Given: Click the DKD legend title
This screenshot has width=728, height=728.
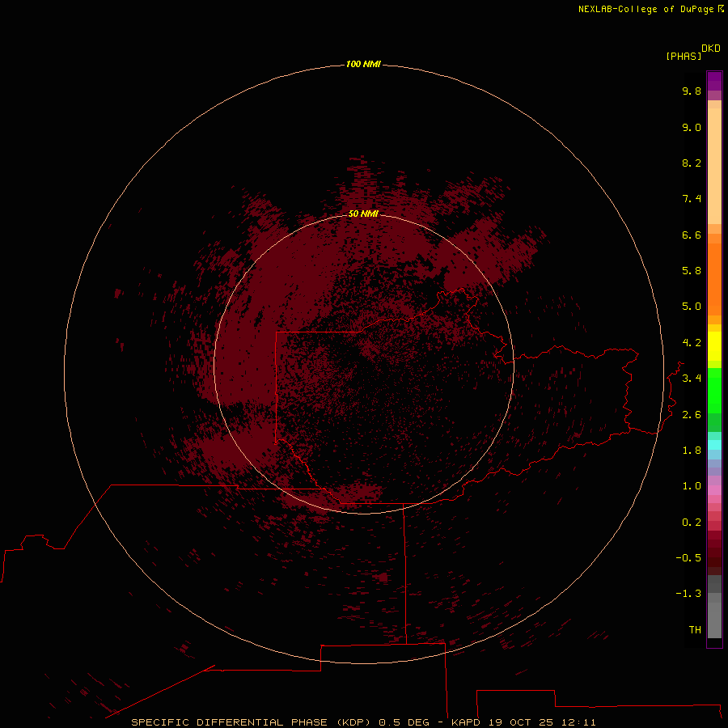Looking at the screenshot, I should point(710,49).
